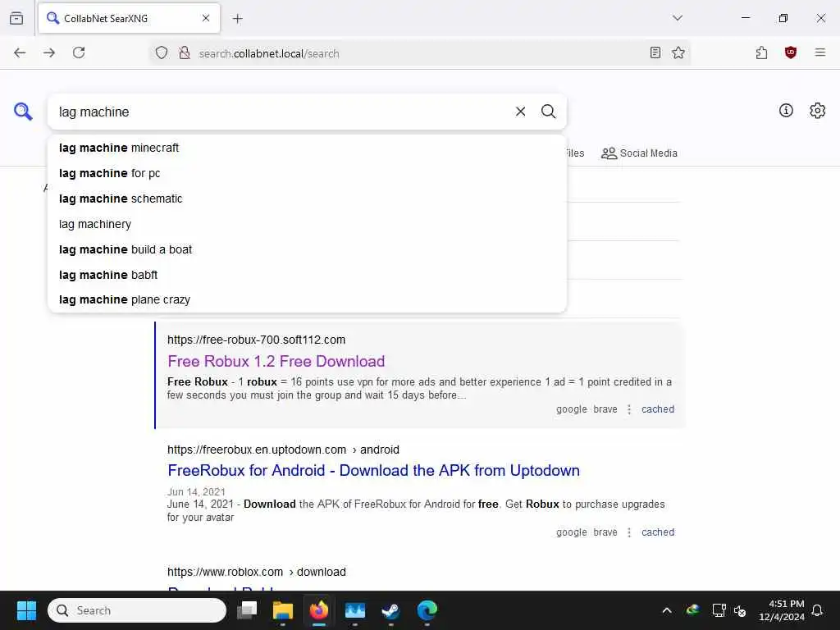The height and width of the screenshot is (630, 840).
Task: Select the CollabNet SearXNG tab
Action: [x=129, y=18]
